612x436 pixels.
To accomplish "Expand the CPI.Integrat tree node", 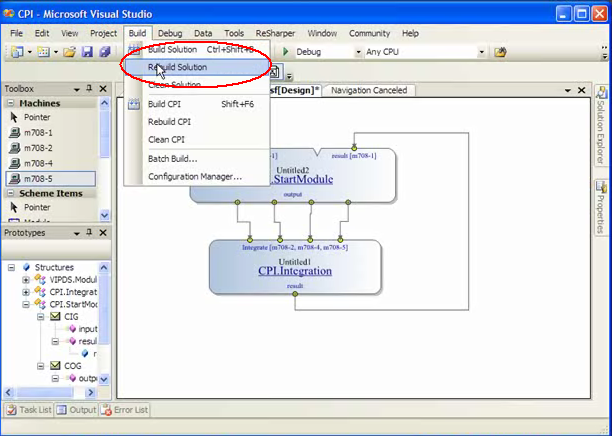I will point(26,292).
